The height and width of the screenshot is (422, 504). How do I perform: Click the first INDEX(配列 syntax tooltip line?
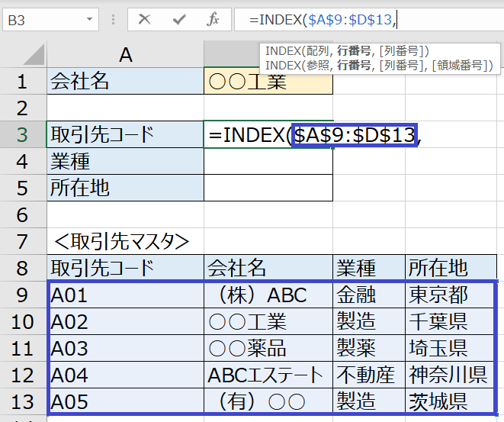tap(347, 51)
